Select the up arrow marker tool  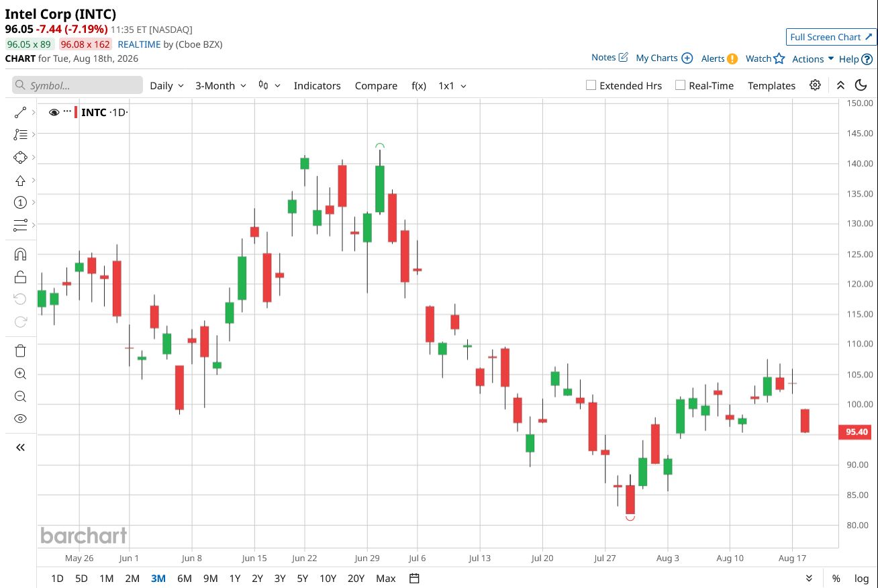tap(20, 181)
